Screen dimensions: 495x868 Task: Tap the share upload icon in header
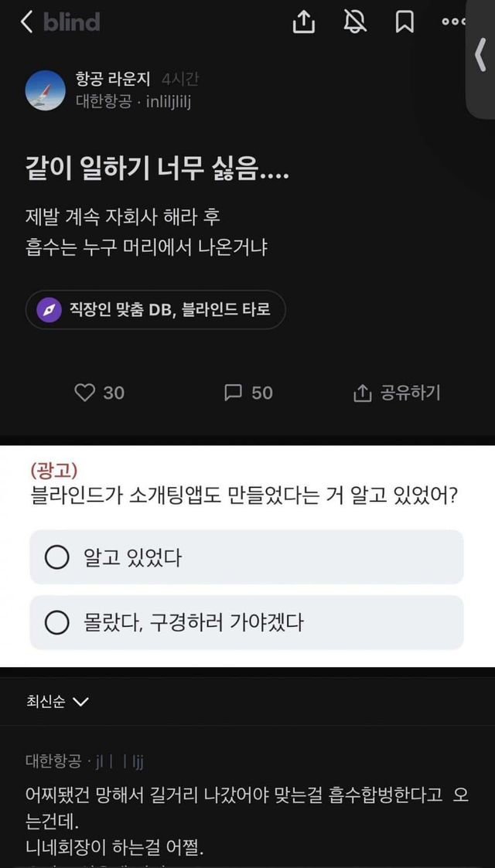pos(304,22)
